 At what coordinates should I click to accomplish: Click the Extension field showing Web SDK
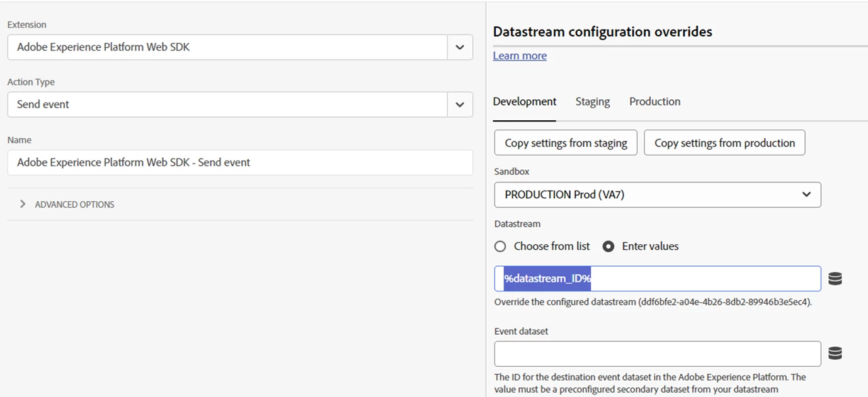[x=227, y=47]
